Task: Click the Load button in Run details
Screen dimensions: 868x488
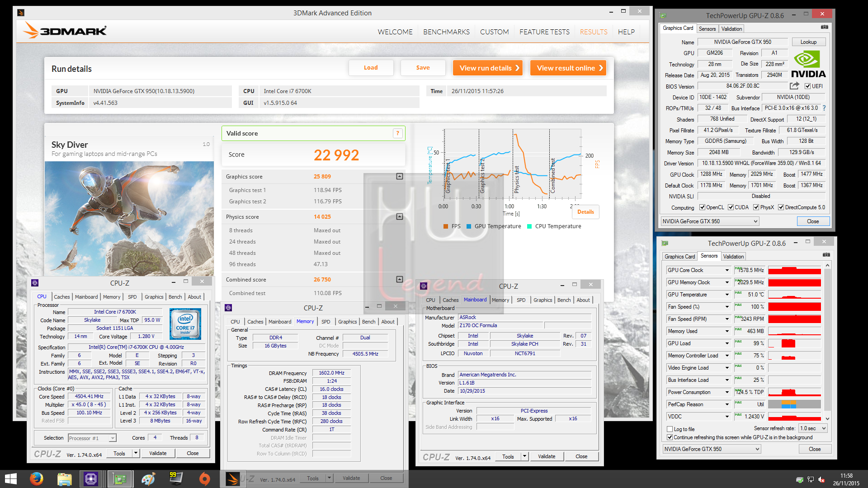Action: coord(371,68)
